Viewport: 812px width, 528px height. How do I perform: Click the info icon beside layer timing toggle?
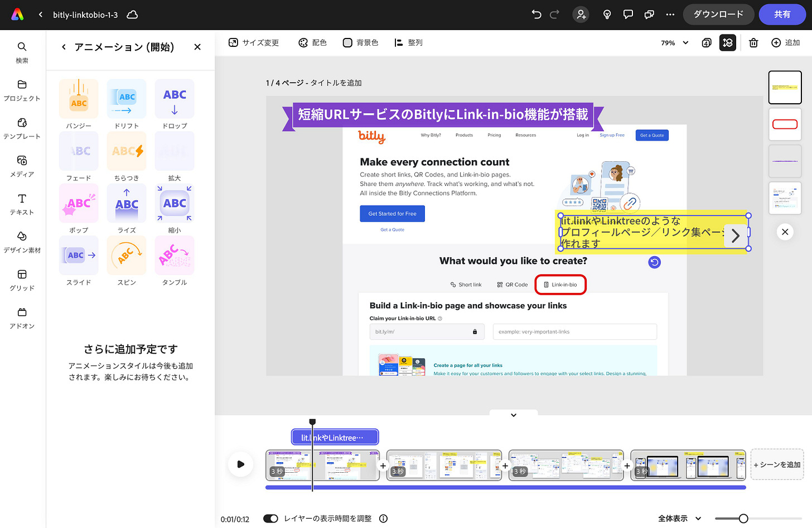(x=383, y=519)
